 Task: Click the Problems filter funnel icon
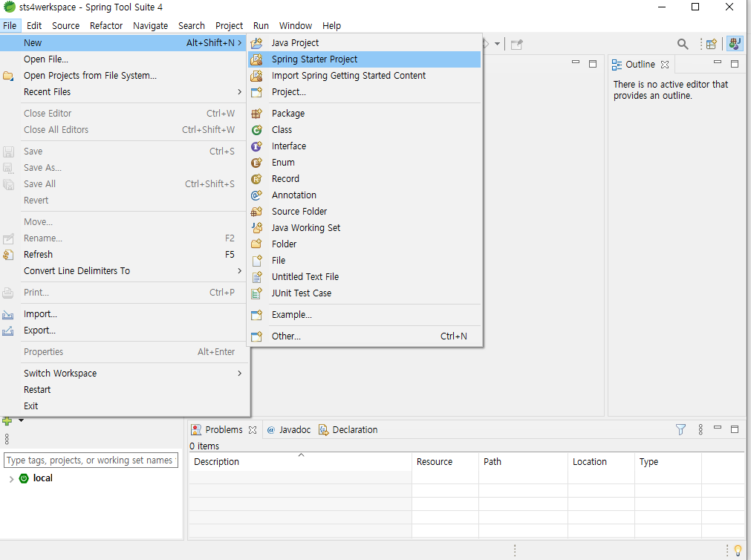click(x=680, y=429)
